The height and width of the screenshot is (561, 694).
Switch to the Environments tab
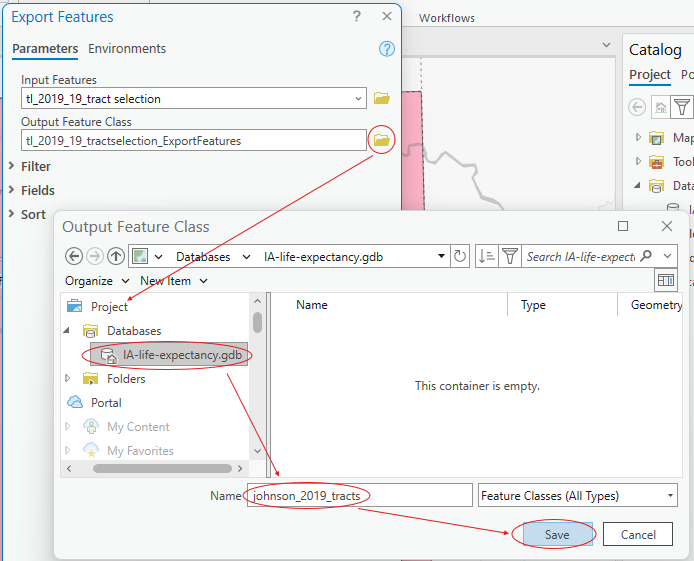tap(127, 49)
